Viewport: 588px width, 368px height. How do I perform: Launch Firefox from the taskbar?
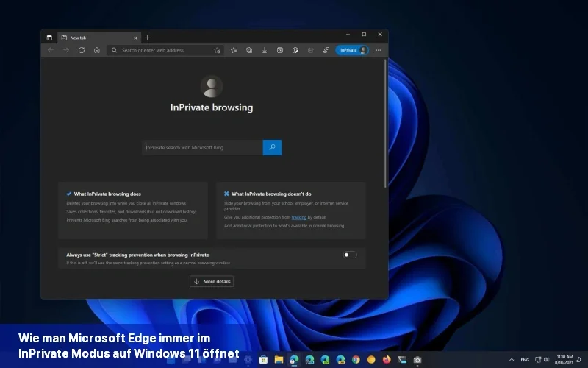(387, 360)
